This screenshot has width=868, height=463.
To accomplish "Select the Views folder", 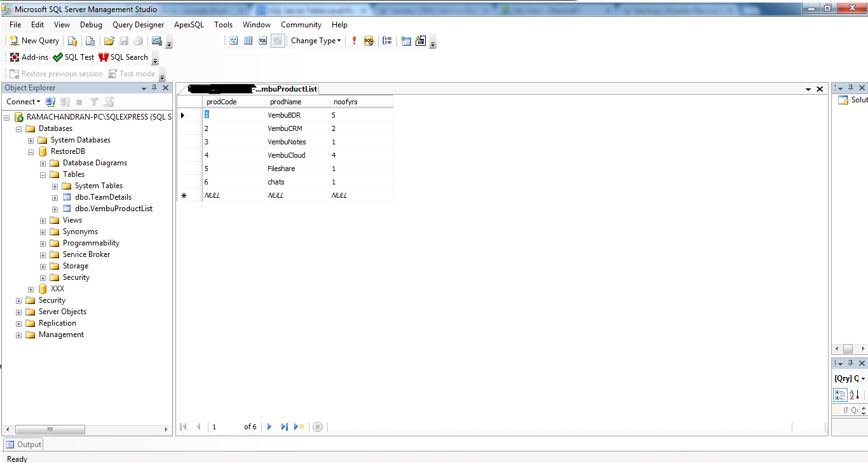I will tap(72, 220).
